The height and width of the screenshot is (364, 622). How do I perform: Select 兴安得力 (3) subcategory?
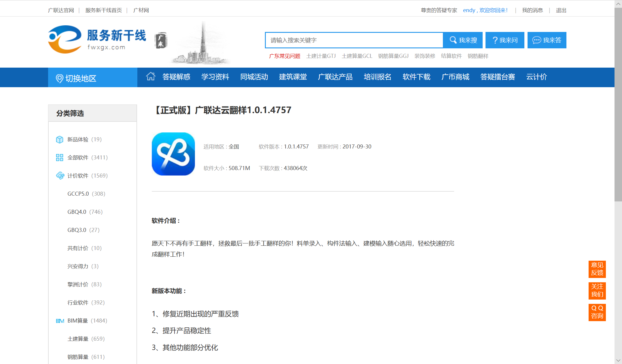coord(83,266)
